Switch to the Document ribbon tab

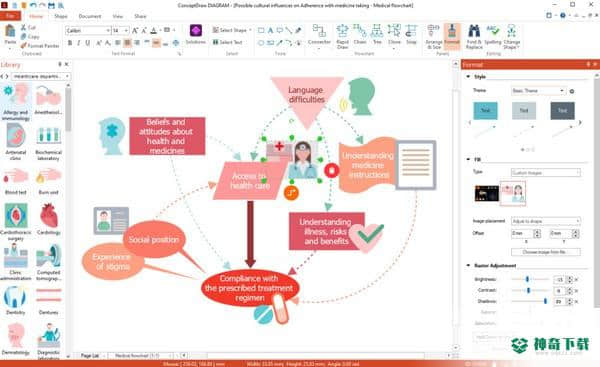pyautogui.click(x=90, y=16)
